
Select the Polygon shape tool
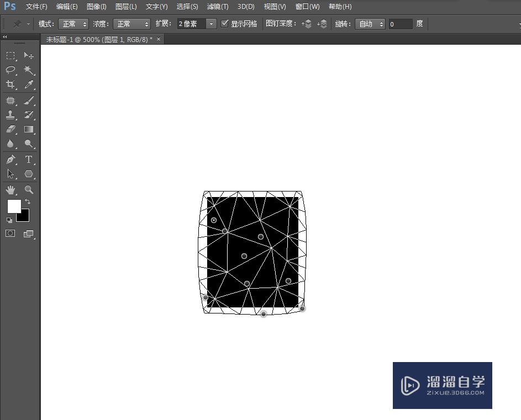[x=29, y=174]
